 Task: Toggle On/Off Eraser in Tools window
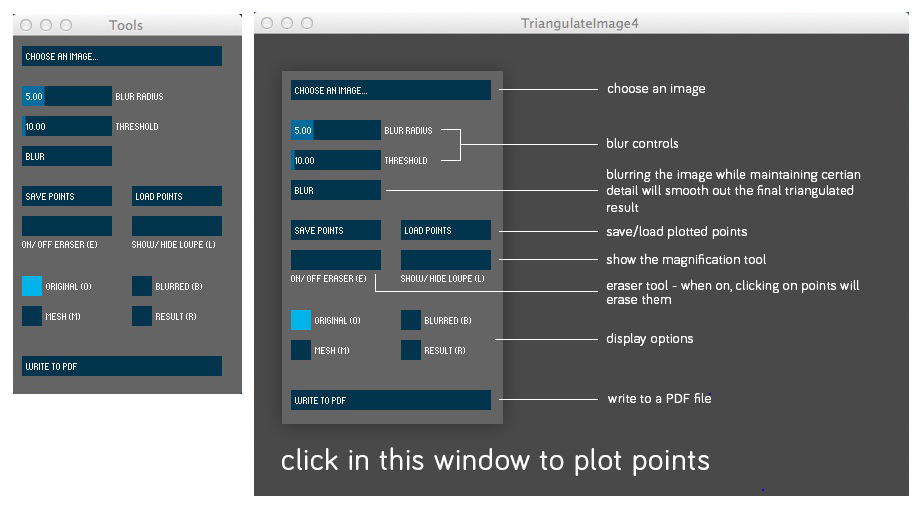[x=67, y=226]
